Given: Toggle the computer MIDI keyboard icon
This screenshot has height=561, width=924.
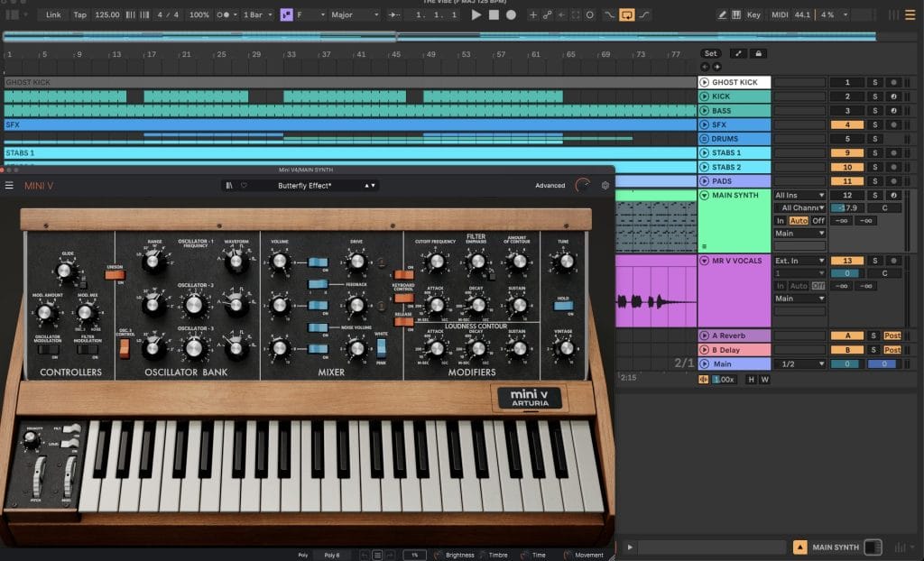Looking at the screenshot, I should [x=736, y=14].
